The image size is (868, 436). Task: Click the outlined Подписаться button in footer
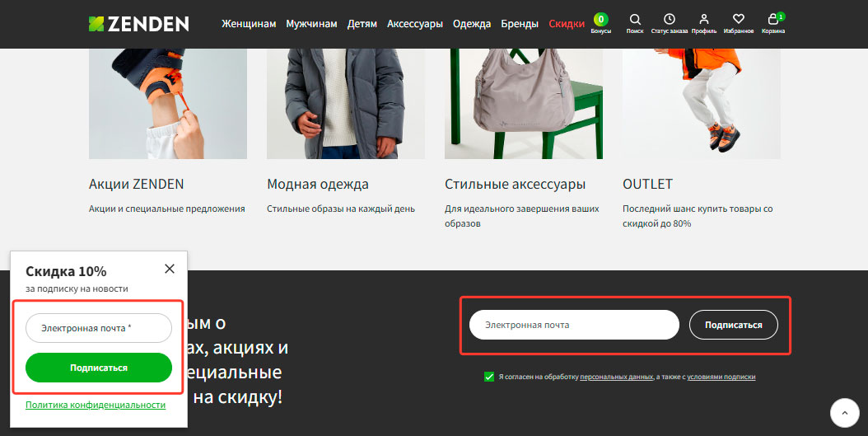(x=734, y=325)
